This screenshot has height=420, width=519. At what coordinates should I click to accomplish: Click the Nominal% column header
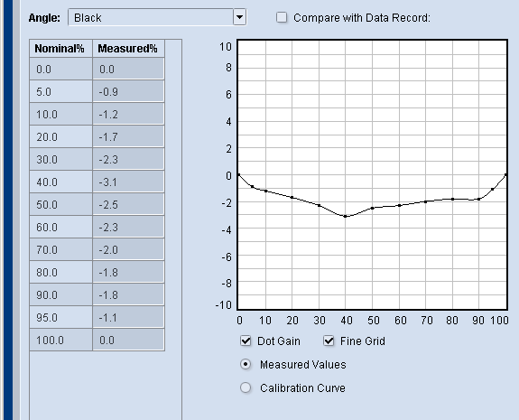60,49
